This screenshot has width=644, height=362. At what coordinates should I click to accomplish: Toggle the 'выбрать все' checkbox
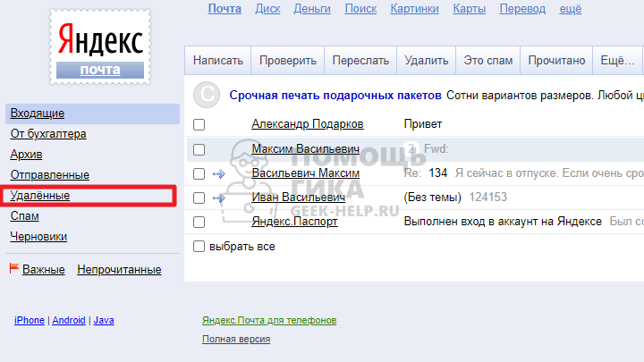pyautogui.click(x=199, y=247)
